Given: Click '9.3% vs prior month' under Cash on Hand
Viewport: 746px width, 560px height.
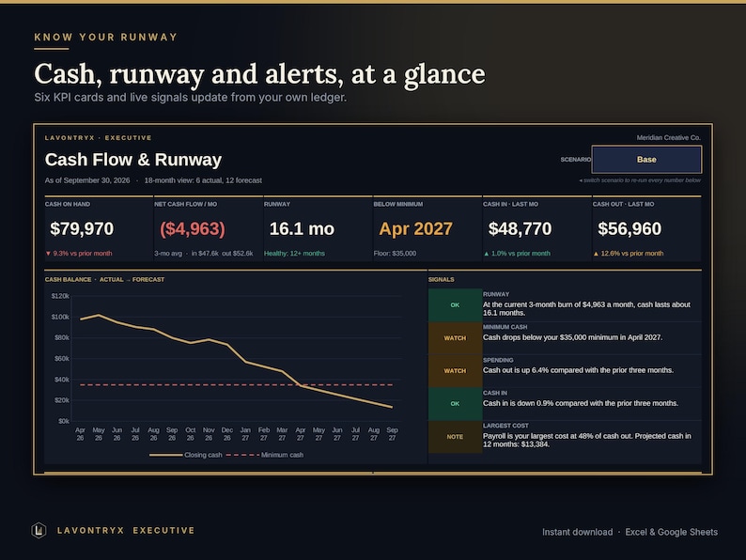Looking at the screenshot, I should click(79, 253).
